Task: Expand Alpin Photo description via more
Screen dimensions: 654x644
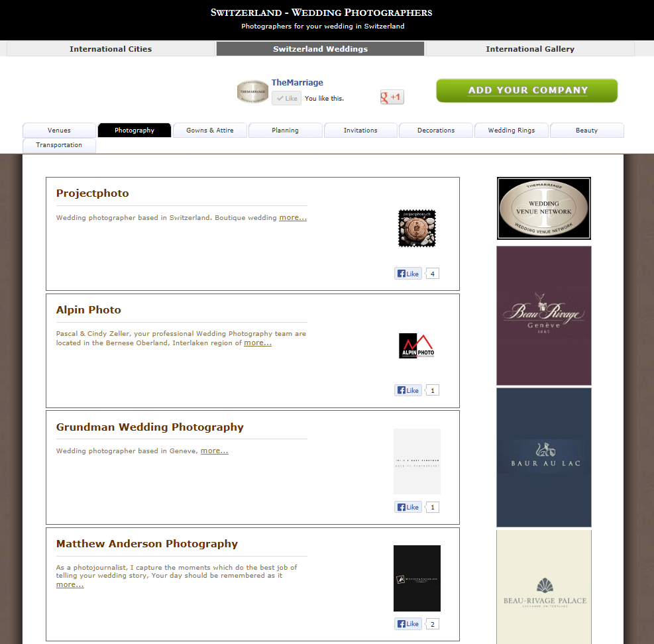Action: tap(257, 343)
